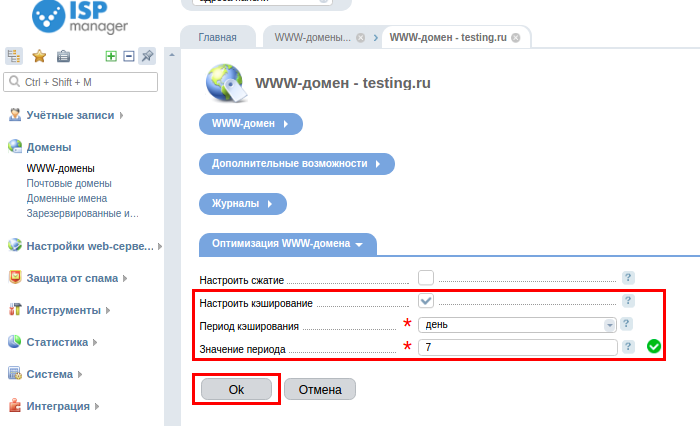Click the Отмена button
This screenshot has width=700, height=426.
tap(320, 389)
